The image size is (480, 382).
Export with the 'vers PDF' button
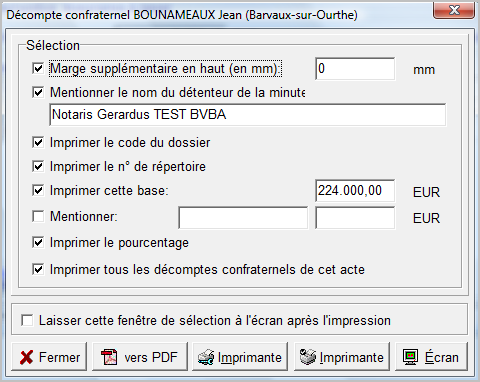[140, 357]
